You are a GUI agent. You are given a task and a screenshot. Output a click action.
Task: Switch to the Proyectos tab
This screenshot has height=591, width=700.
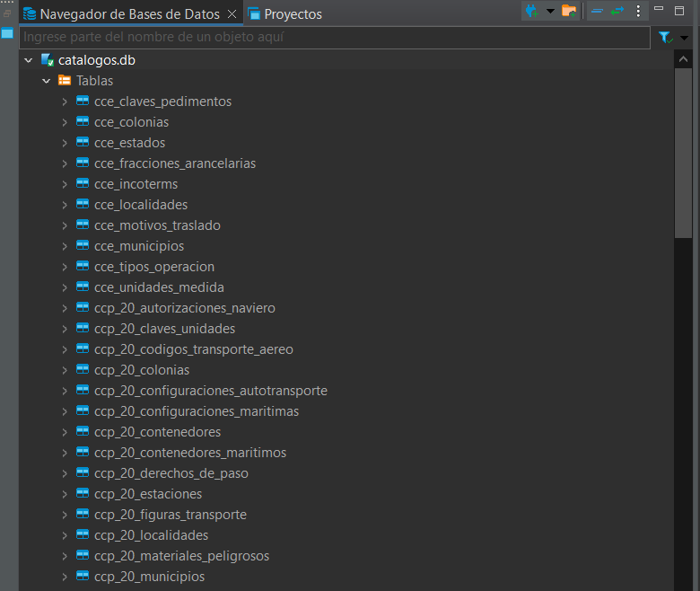point(292,14)
